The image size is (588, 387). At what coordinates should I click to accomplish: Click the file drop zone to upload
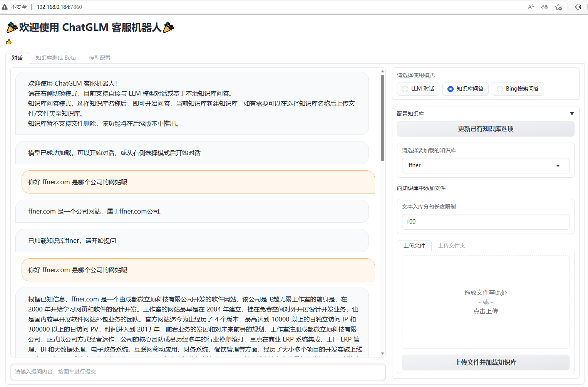486,302
